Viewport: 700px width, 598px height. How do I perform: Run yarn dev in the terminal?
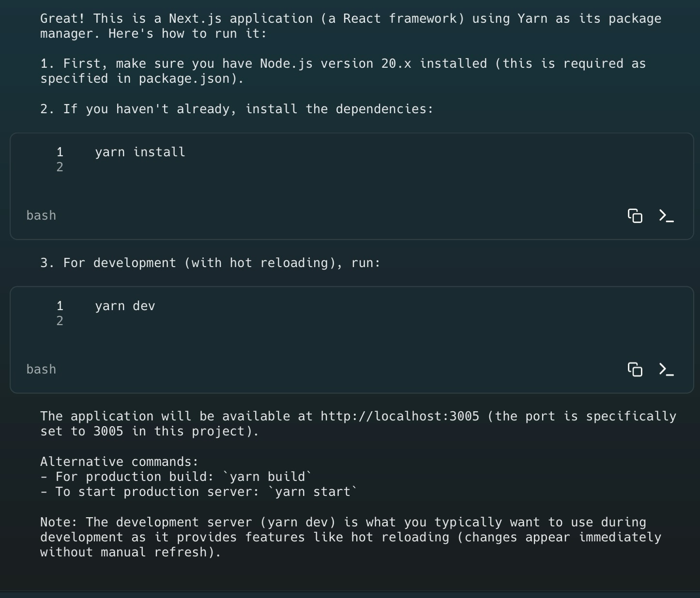click(666, 370)
